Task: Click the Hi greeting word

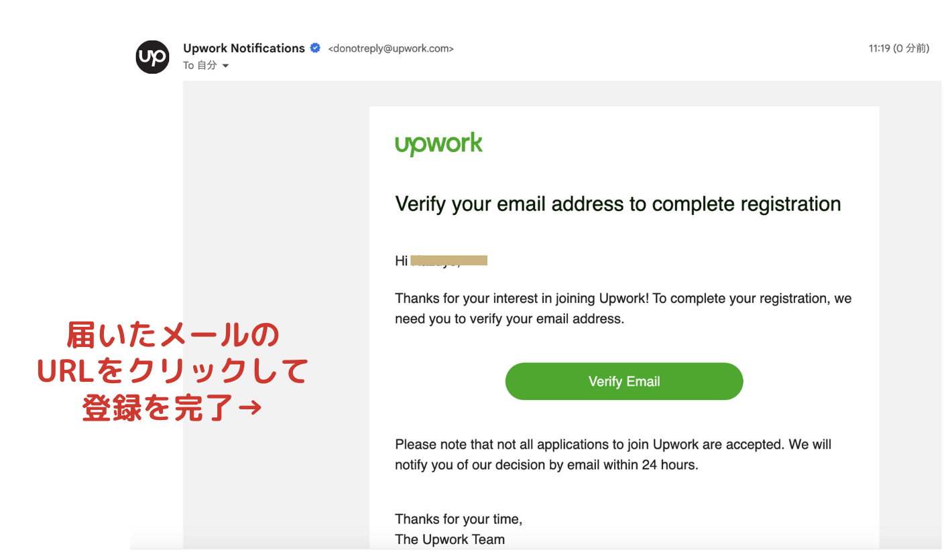Action: 401,261
